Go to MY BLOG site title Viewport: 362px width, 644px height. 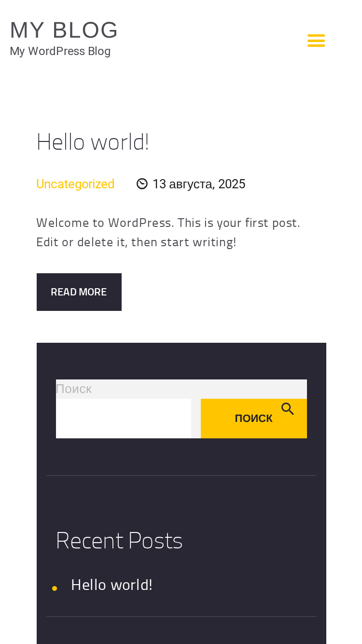coord(64,30)
